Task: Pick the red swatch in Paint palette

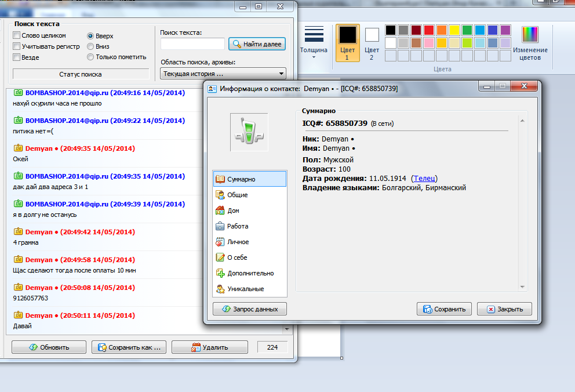Action: tap(429, 30)
